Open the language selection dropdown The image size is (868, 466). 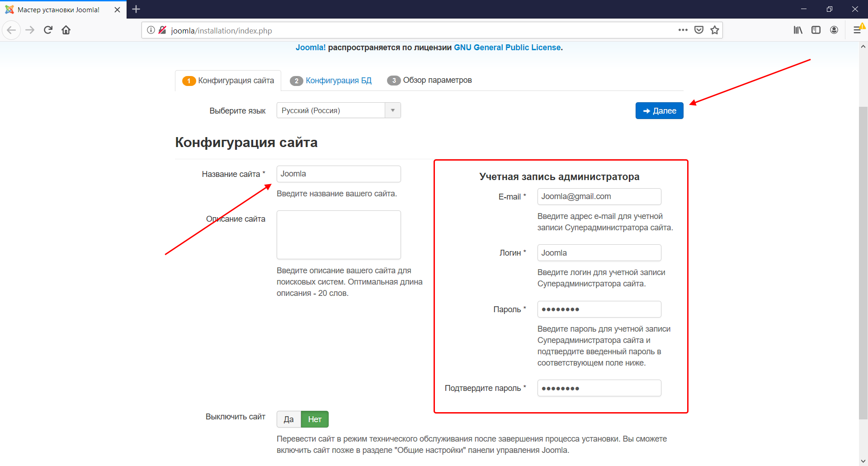[x=392, y=110]
